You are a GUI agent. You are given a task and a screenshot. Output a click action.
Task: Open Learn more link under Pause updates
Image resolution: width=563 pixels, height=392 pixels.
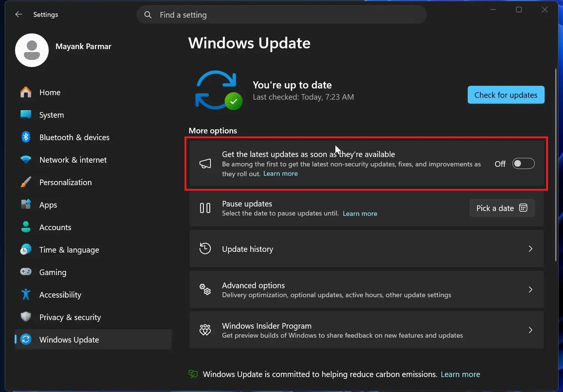tap(360, 214)
